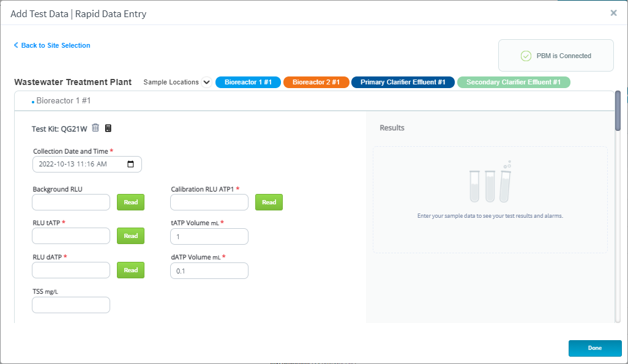Click the TSS mg/L input box

tap(71, 305)
